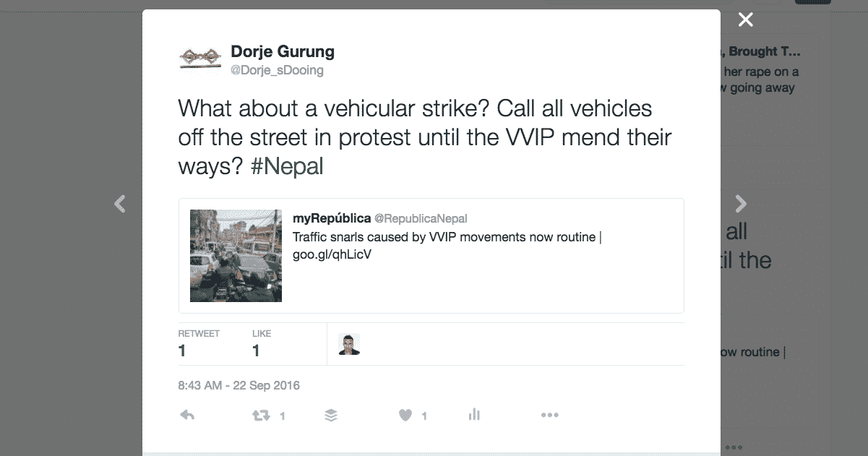Open the @Dorje_sDooing handle

(x=277, y=70)
